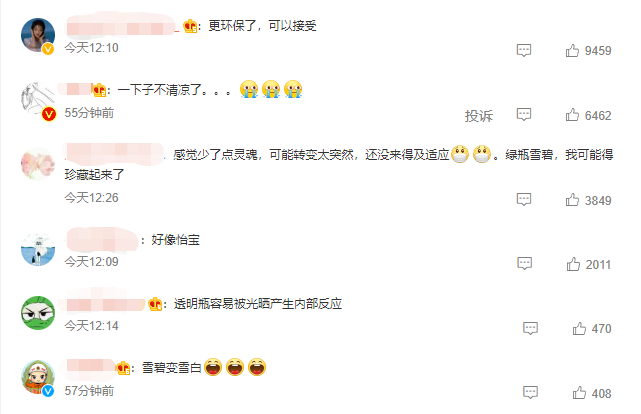Click the 今天12:26 comment timestamp
The height and width of the screenshot is (414, 641).
[92, 198]
